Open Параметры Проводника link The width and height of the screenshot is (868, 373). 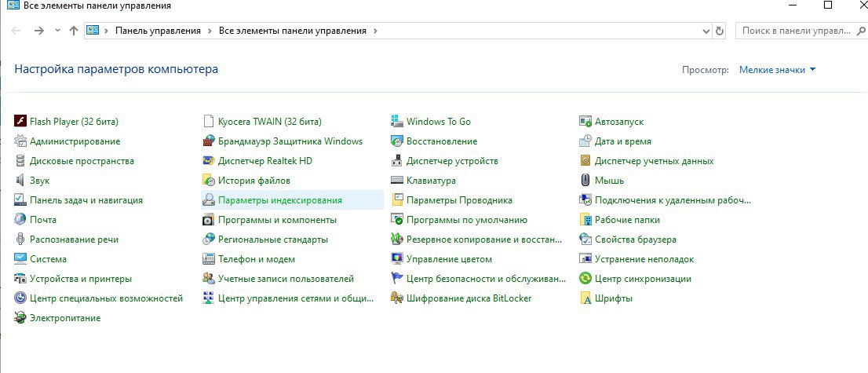tap(459, 200)
